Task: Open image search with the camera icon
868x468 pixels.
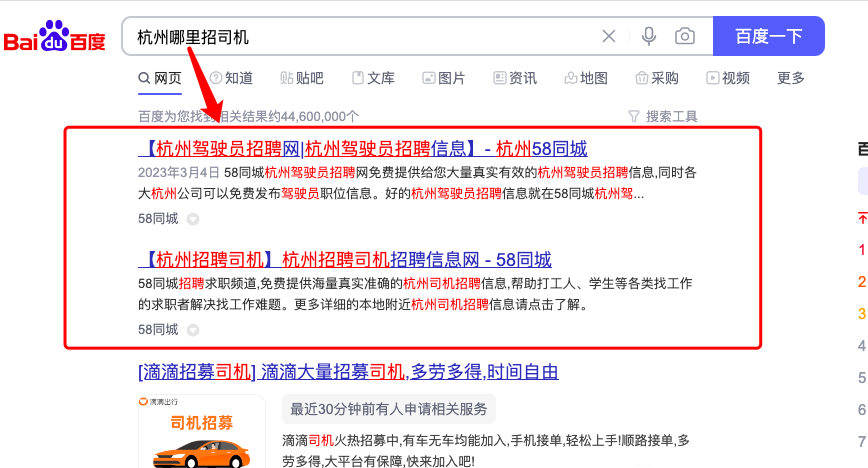Action: [685, 37]
